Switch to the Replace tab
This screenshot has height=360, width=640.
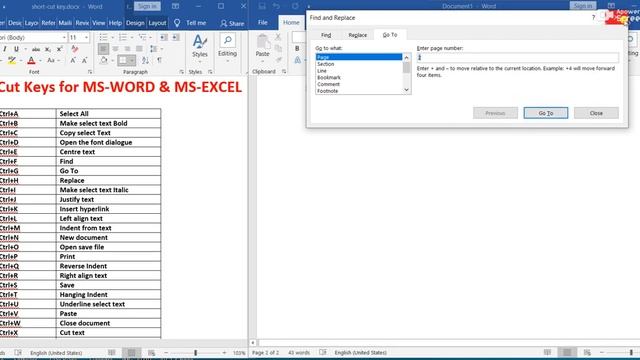[x=358, y=35]
